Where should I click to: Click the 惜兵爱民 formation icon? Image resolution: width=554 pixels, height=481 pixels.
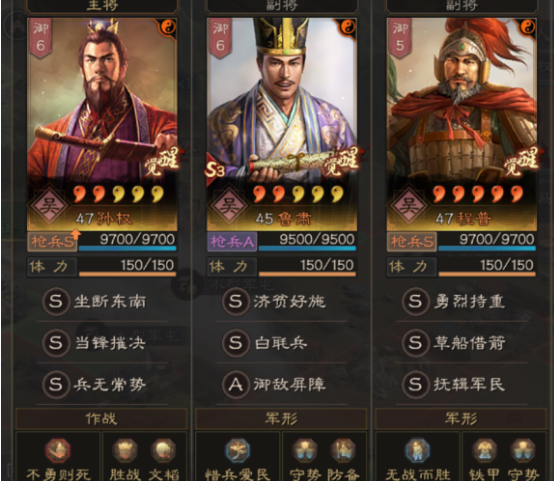coord(238,451)
